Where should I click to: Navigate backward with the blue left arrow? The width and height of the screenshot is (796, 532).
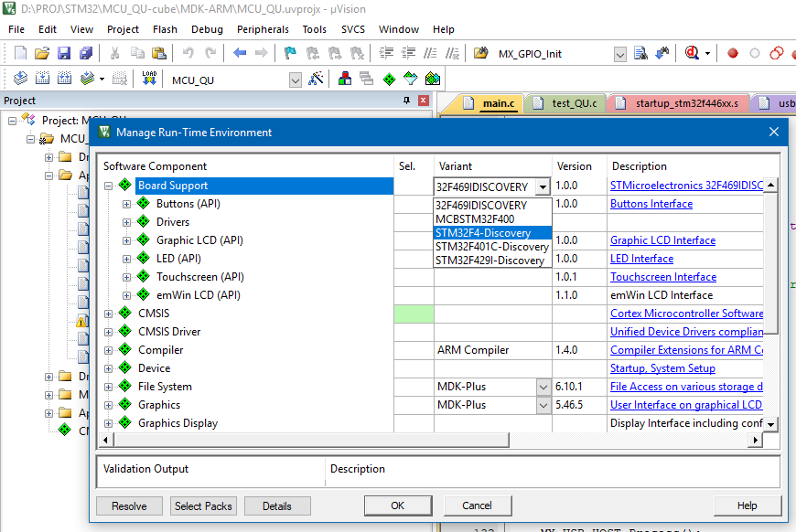240,53
